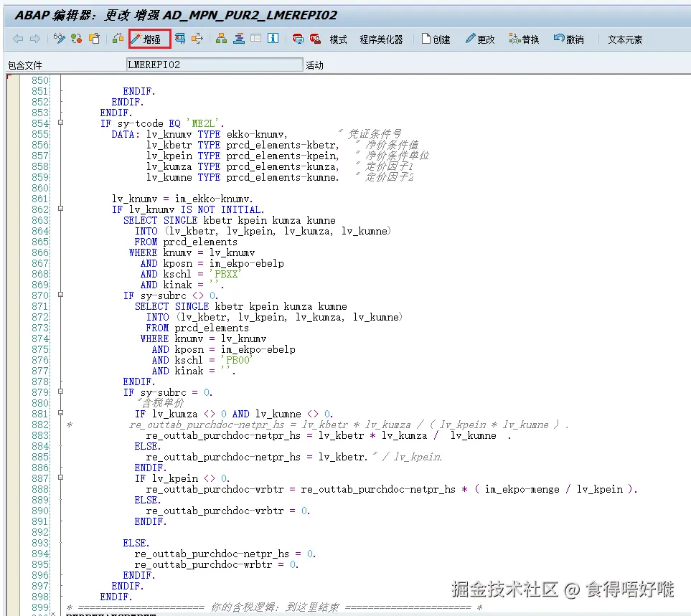Collapse the IF sy-subrc = 0 block at line 879
Screen dimensions: 691x616
61,392
